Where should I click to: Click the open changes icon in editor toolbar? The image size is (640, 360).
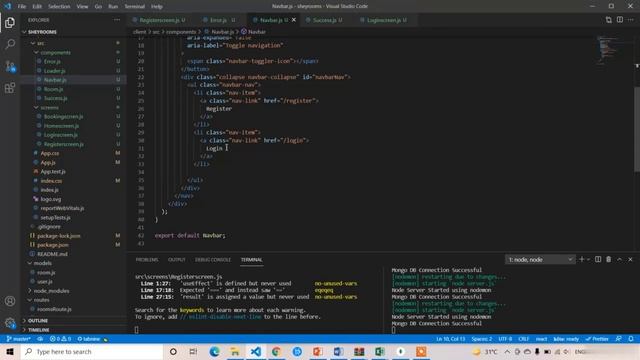(x=609, y=20)
